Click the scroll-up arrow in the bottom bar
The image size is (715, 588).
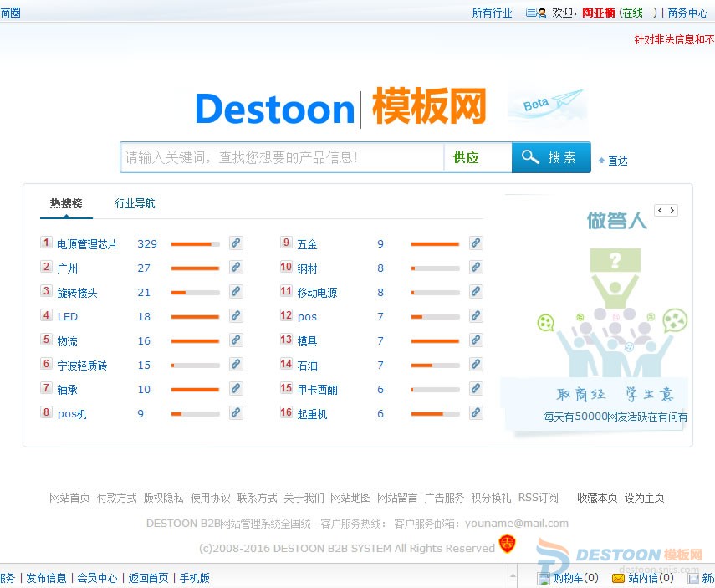(513, 576)
